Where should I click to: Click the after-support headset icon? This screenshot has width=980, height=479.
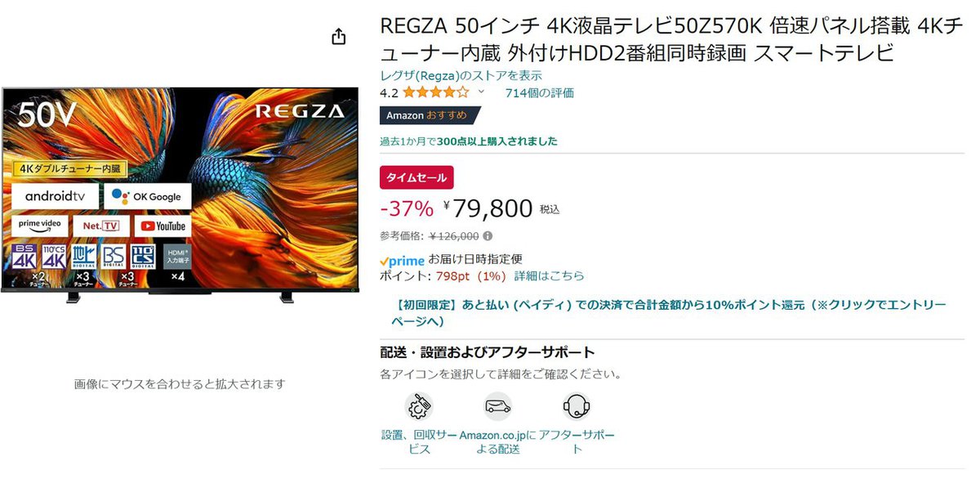click(577, 406)
